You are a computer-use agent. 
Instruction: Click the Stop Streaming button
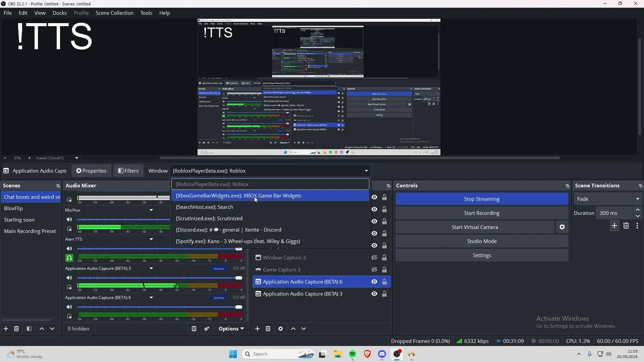481,199
